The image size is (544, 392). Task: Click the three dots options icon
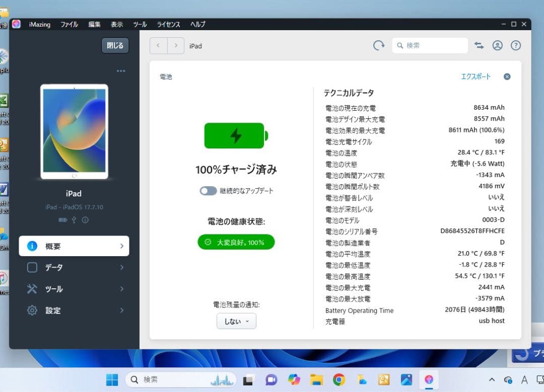[121, 71]
